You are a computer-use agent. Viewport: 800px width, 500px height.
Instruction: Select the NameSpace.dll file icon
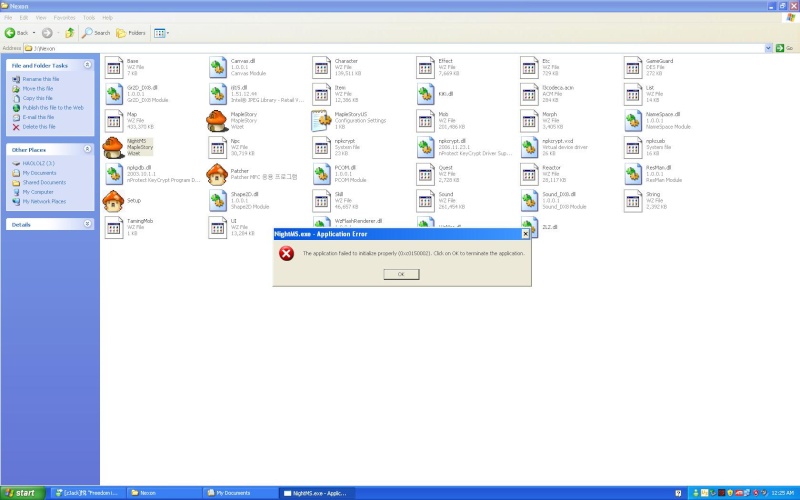(x=633, y=120)
